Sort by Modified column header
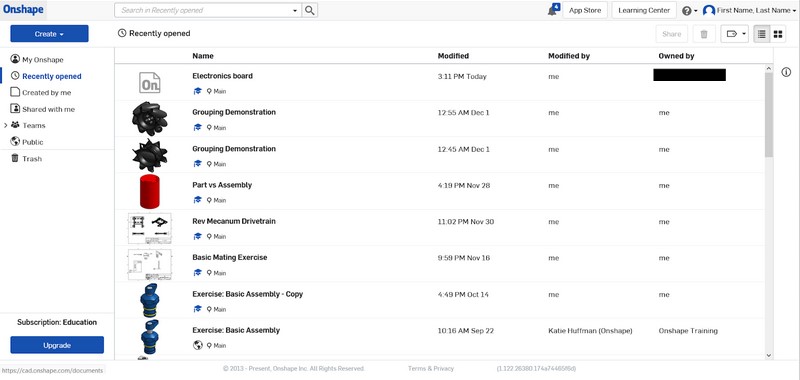 [x=453, y=56]
